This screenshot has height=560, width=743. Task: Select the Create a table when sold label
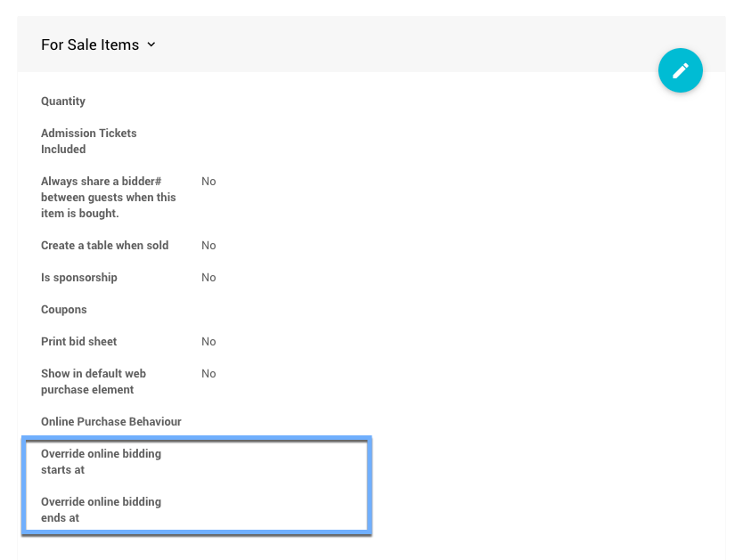(x=104, y=246)
